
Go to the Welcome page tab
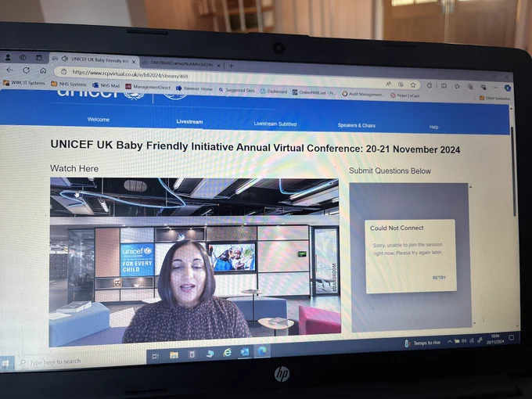click(x=99, y=120)
